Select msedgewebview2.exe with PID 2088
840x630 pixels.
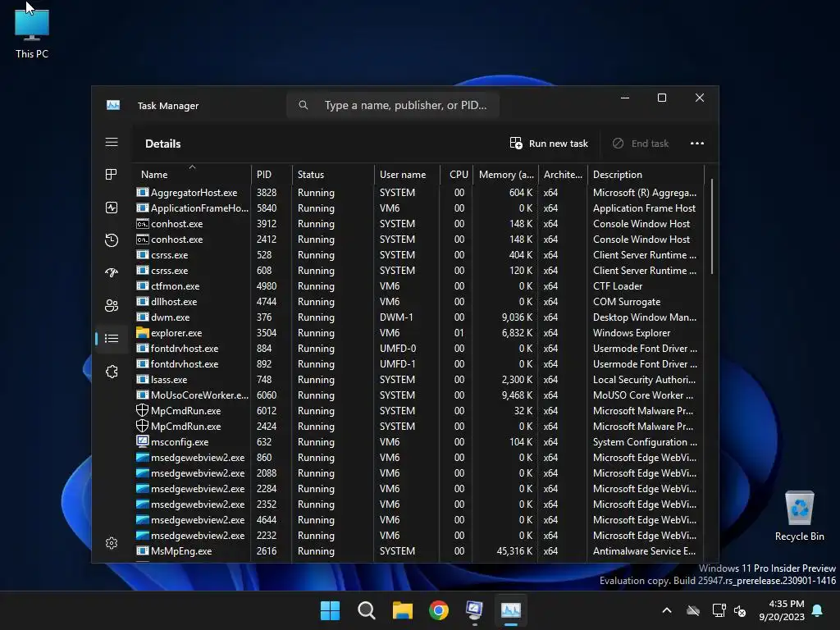pos(418,472)
